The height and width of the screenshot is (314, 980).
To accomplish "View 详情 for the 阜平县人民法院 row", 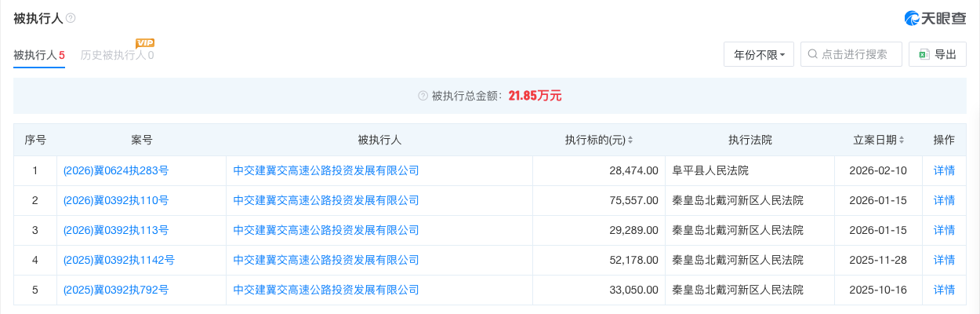I will click(944, 170).
